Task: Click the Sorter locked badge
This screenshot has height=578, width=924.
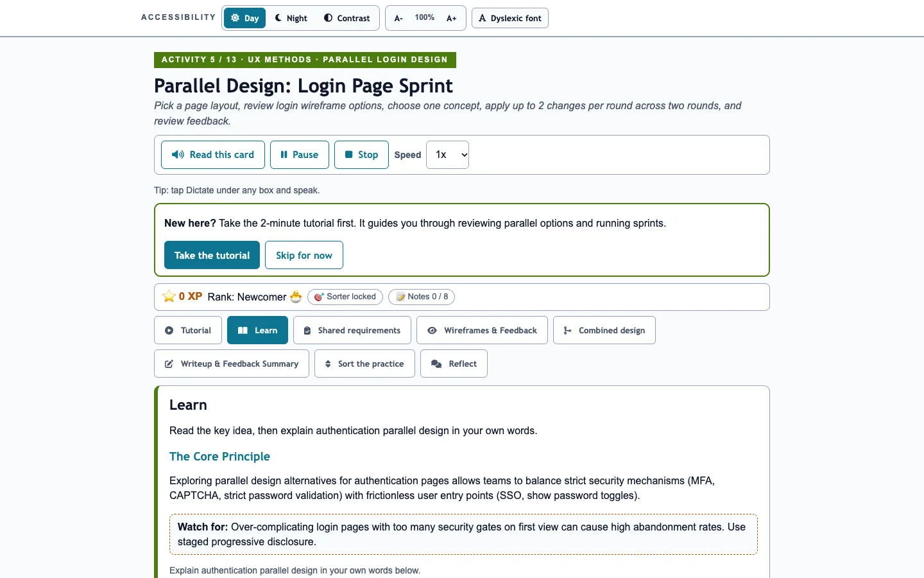Action: click(x=345, y=297)
